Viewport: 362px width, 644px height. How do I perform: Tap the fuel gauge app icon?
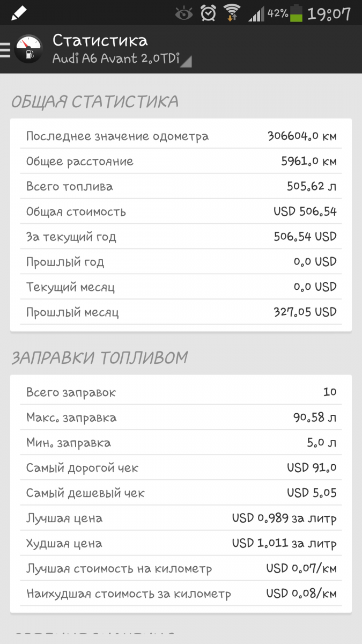coord(28,49)
